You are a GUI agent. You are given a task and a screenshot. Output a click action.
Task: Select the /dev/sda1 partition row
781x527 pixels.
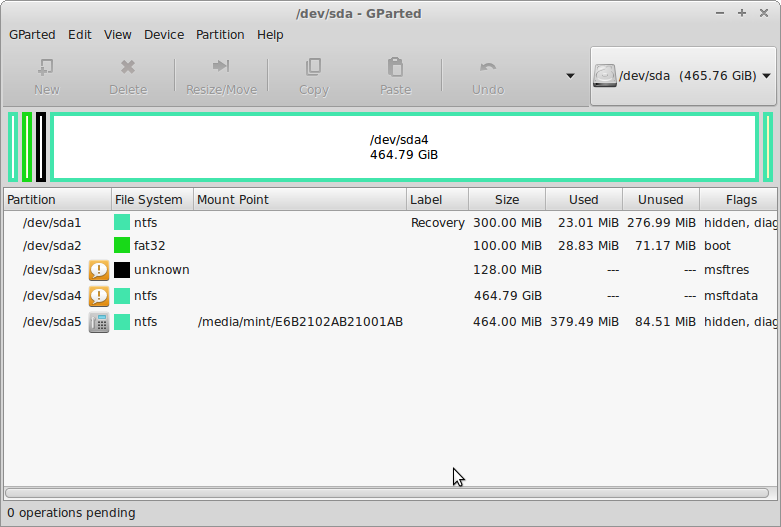pyautogui.click(x=390, y=223)
